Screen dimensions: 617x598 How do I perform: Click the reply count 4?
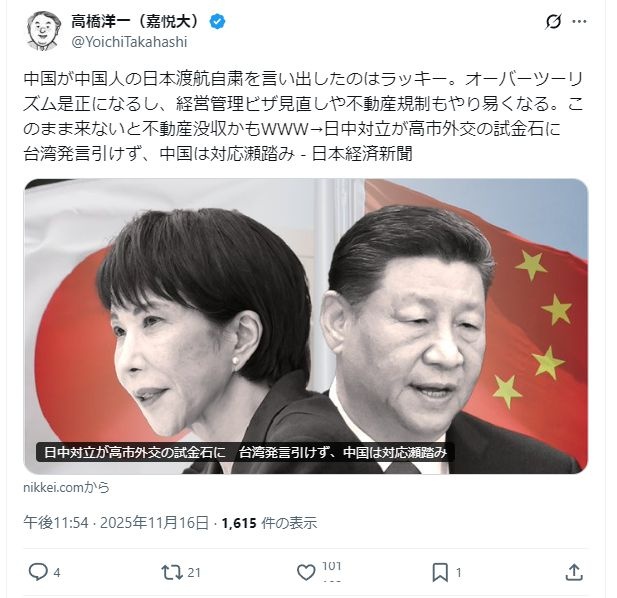[57, 573]
